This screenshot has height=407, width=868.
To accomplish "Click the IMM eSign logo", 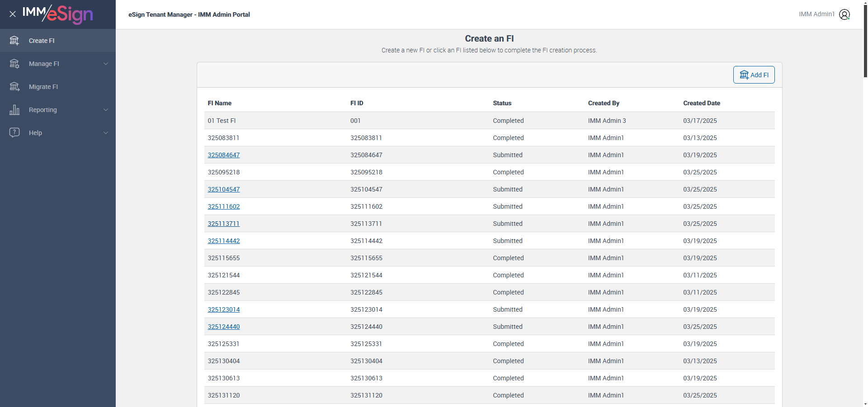I will 58,14.
